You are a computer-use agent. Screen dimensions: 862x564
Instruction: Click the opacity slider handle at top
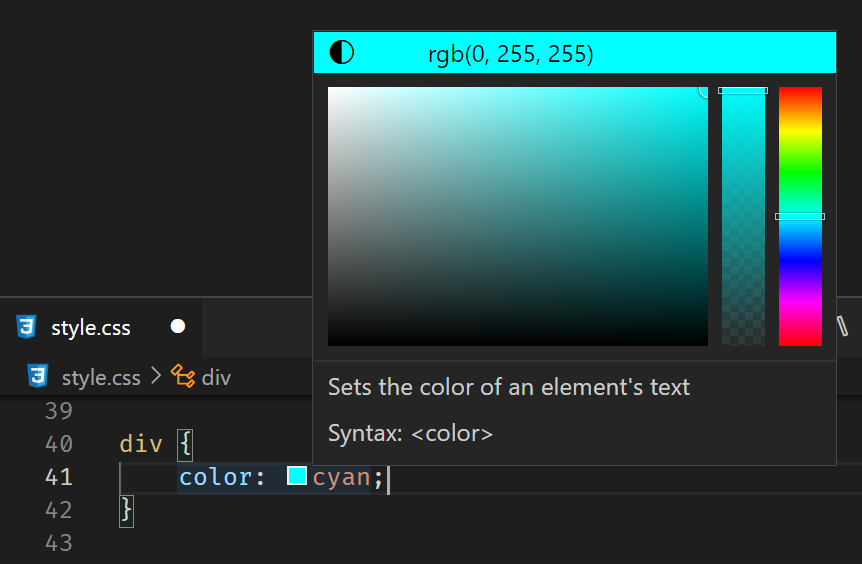pos(743,90)
